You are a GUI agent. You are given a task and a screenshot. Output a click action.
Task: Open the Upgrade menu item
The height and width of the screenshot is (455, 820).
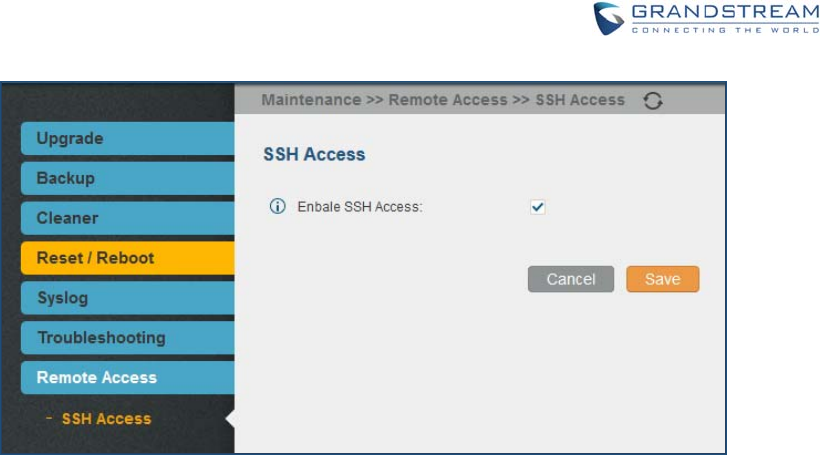[128, 139]
